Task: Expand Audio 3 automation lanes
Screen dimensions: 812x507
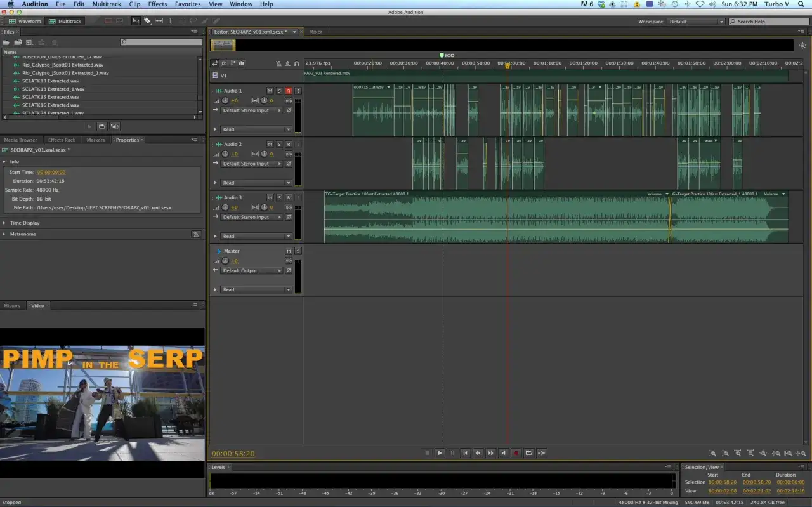Action: tap(215, 236)
